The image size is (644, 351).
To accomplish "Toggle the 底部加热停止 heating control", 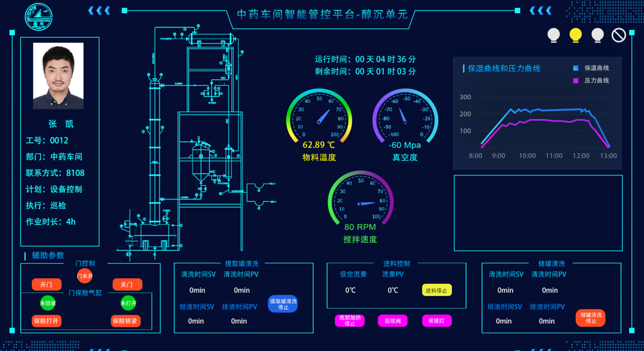I will click(x=350, y=321).
